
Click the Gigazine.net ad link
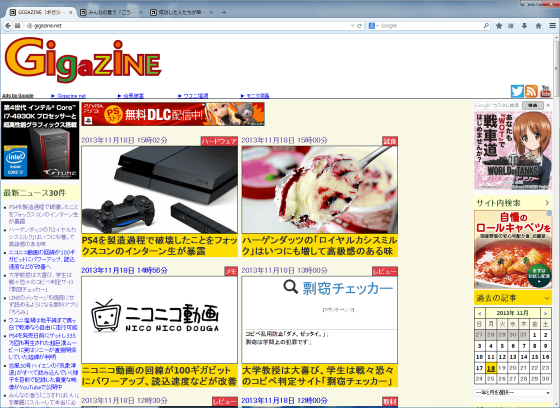coord(71,96)
